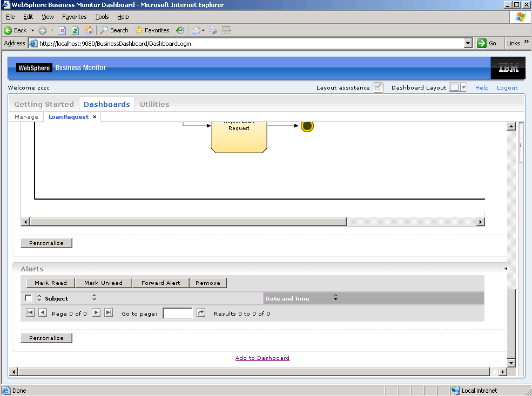
Task: Click the Home icon in toolbar
Action: pyautogui.click(x=89, y=30)
